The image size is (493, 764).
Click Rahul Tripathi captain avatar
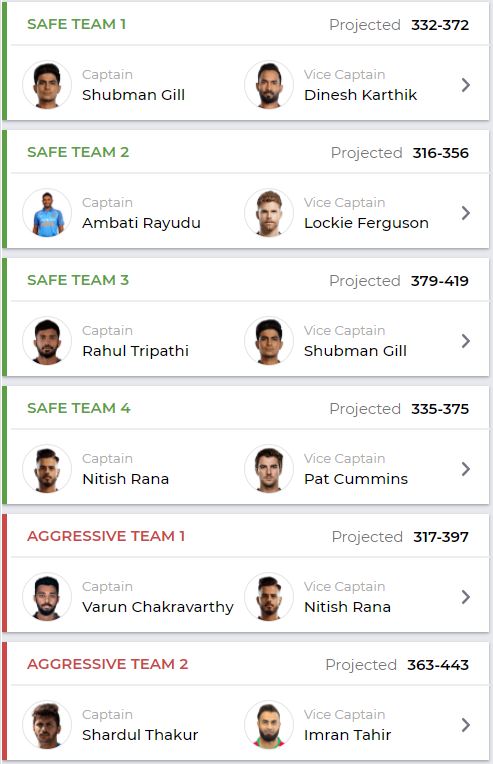(47, 341)
